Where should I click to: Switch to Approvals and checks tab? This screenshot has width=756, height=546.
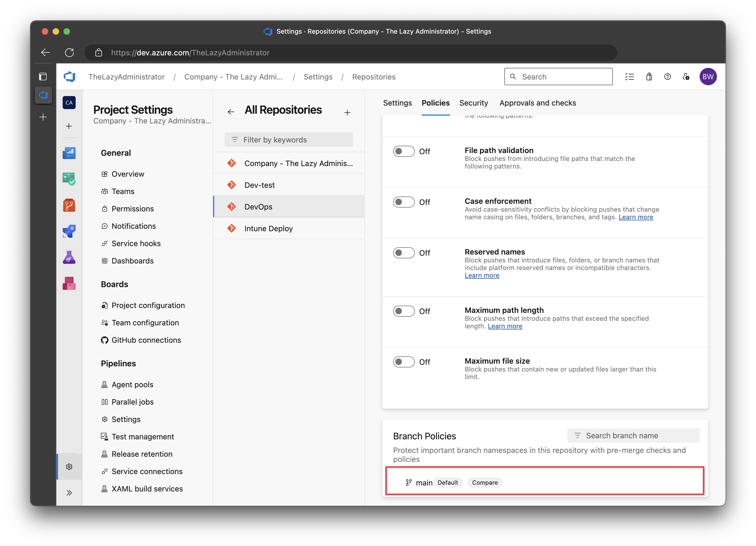click(x=538, y=103)
